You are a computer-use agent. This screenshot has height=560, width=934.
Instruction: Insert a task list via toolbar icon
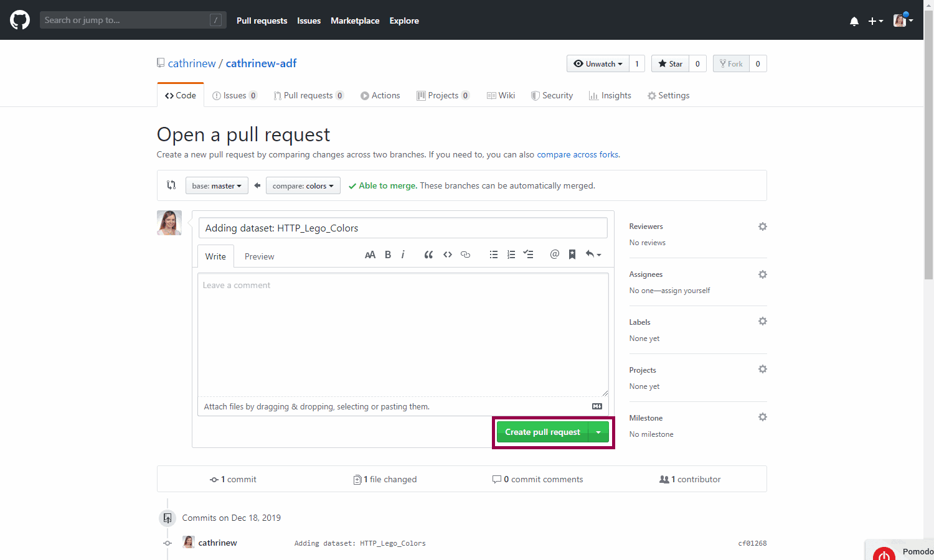coord(529,254)
